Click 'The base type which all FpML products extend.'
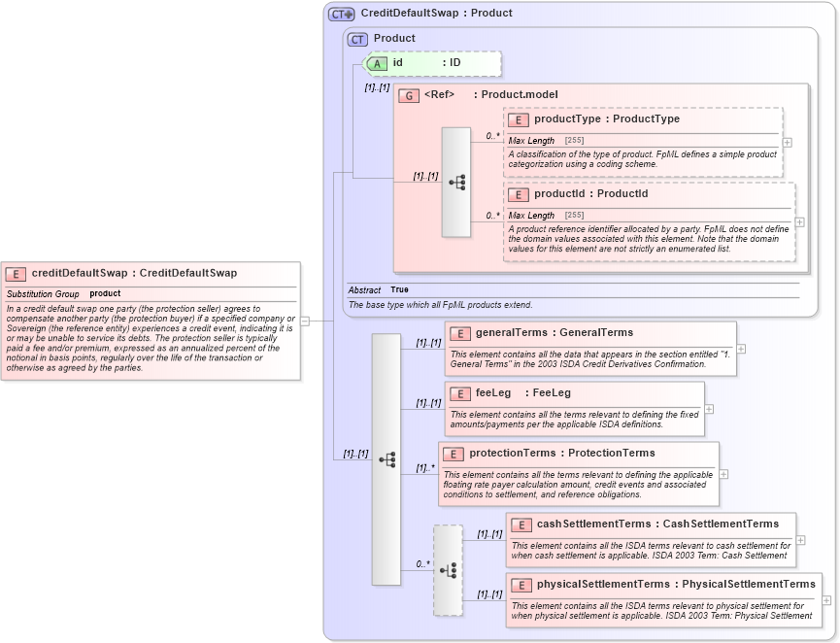Screen dimensions: 840x643 [x=440, y=305]
